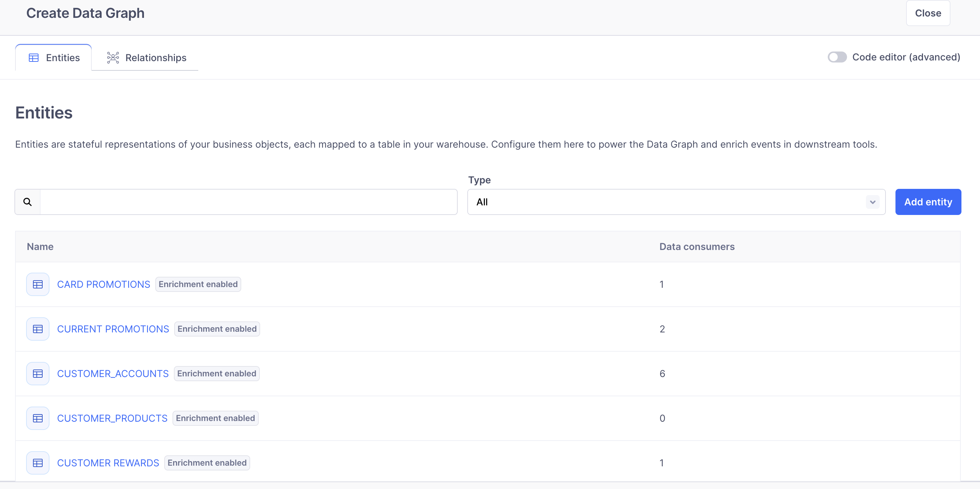This screenshot has width=980, height=489.
Task: Open the Type filter dropdown
Action: pos(676,202)
